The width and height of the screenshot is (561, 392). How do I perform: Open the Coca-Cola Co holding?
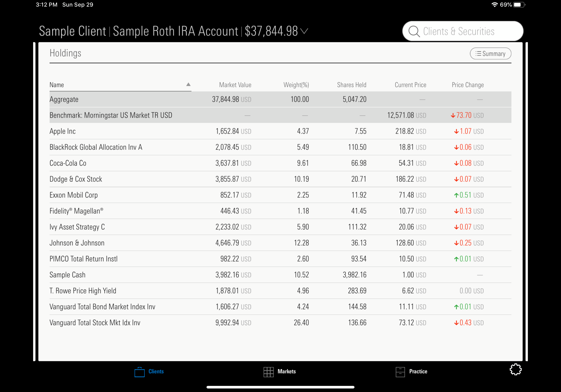click(280, 163)
